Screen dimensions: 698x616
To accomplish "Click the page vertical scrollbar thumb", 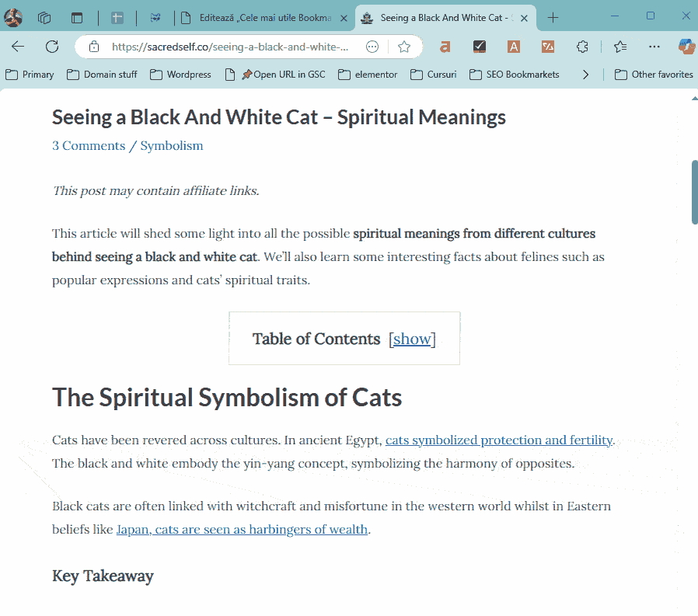I will [x=694, y=191].
